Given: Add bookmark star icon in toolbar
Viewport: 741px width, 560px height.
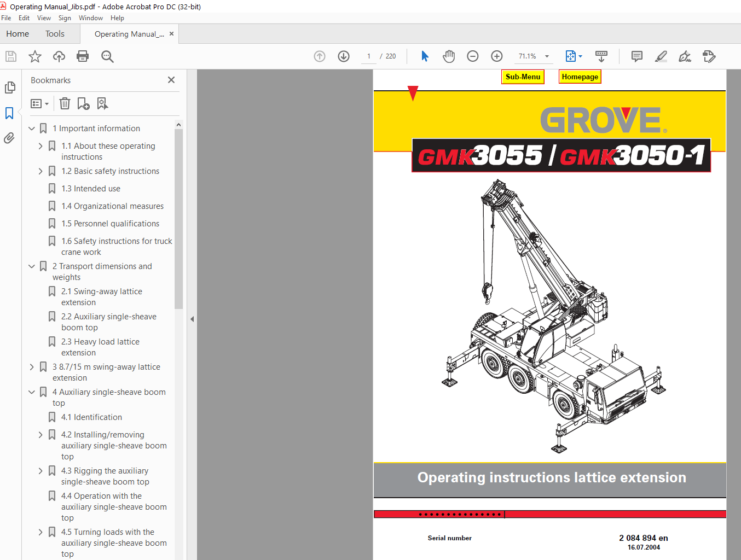Looking at the screenshot, I should (35, 56).
